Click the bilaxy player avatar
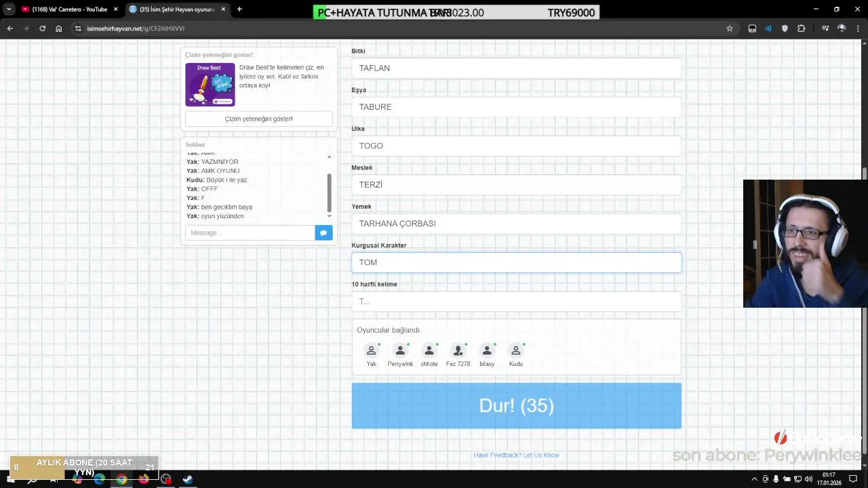 coord(487,350)
